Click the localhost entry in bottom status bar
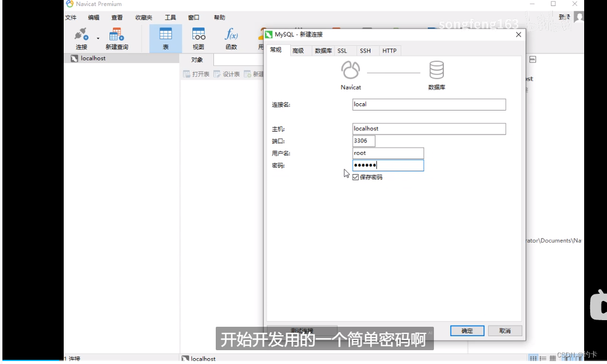Viewport: 607px width, 364px height. [198, 359]
